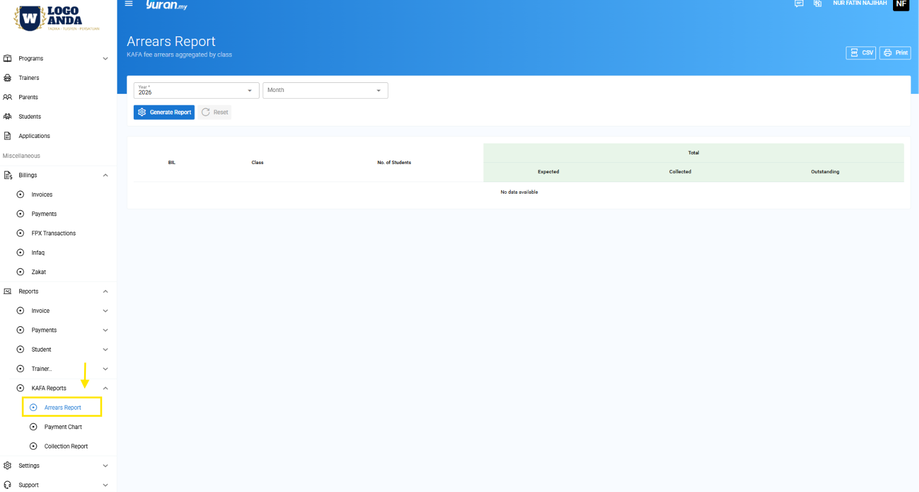Click the Yuran.my logo in header
The height and width of the screenshot is (492, 919).
pos(166,5)
